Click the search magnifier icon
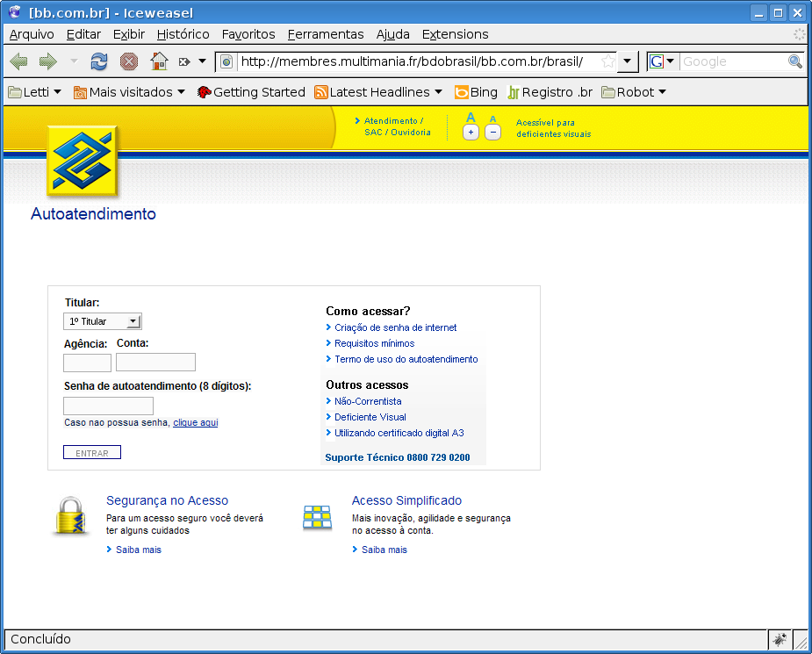This screenshot has width=812, height=654. click(795, 61)
